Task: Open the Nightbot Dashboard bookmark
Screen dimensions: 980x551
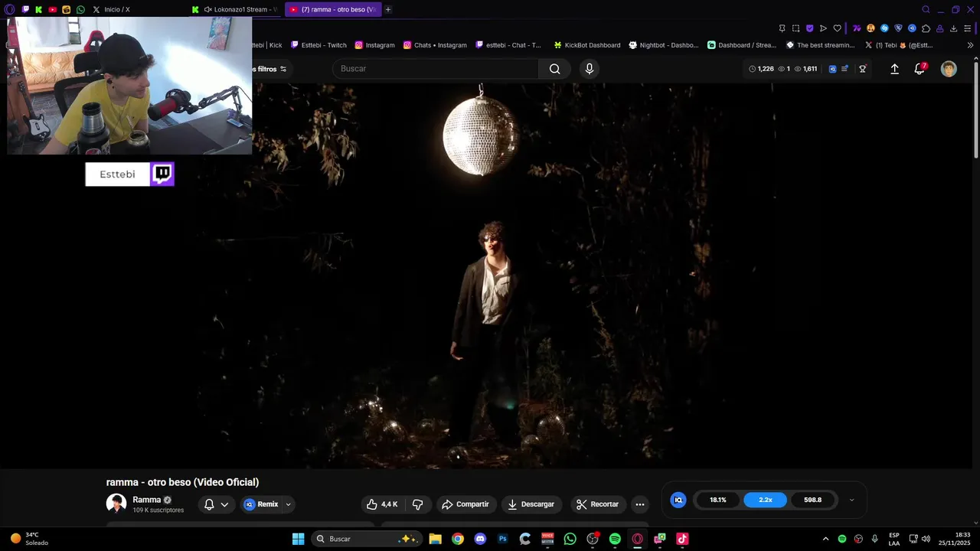Action: tap(664, 45)
